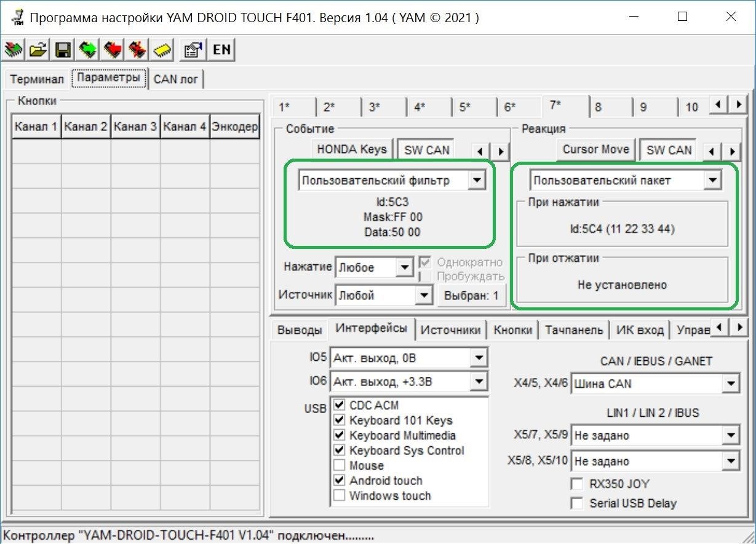Open the IO6 output mode dropdown
This screenshot has height=544, width=756.
(x=478, y=382)
